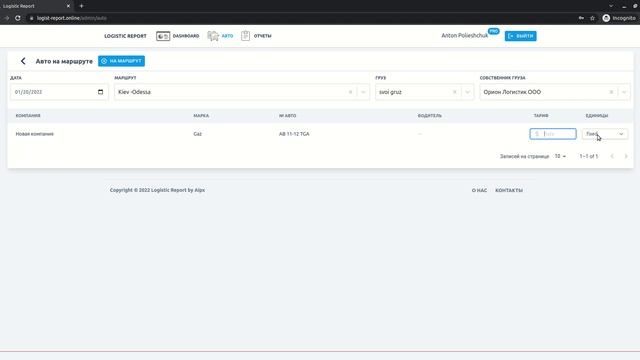640x360 pixels.
Task: Open the calendar picker in date field
Action: (x=100, y=92)
